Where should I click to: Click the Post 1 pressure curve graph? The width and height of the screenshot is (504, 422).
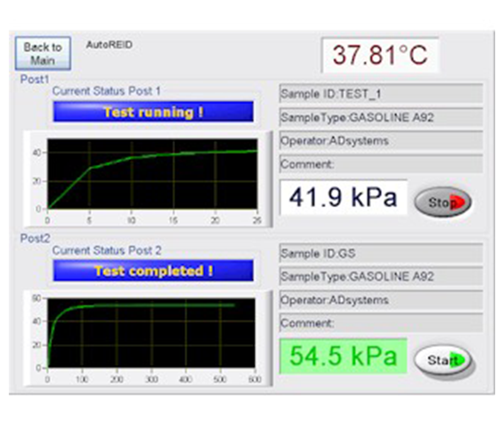pyautogui.click(x=152, y=174)
